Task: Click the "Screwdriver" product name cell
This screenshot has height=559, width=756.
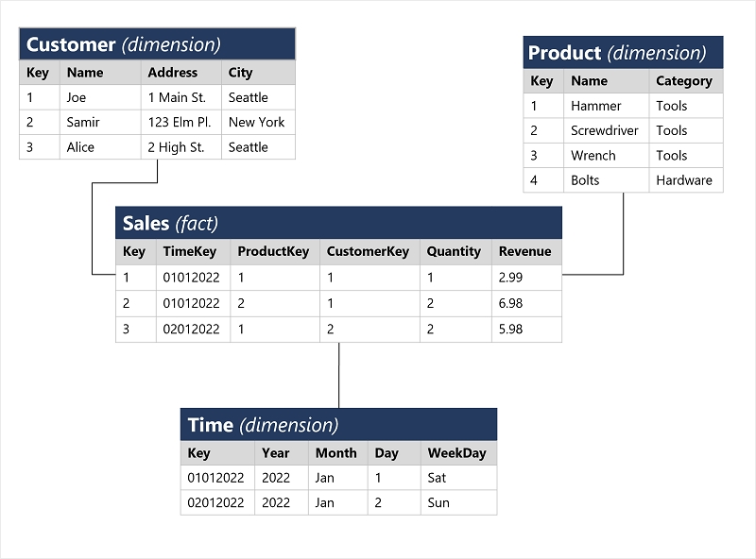Action: click(x=604, y=130)
